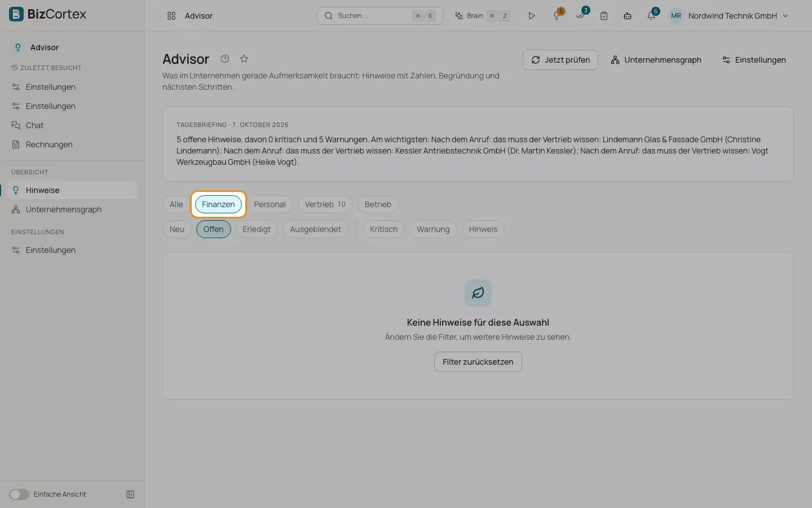
Task: Deselect the Offen status filter chip
Action: click(x=214, y=229)
